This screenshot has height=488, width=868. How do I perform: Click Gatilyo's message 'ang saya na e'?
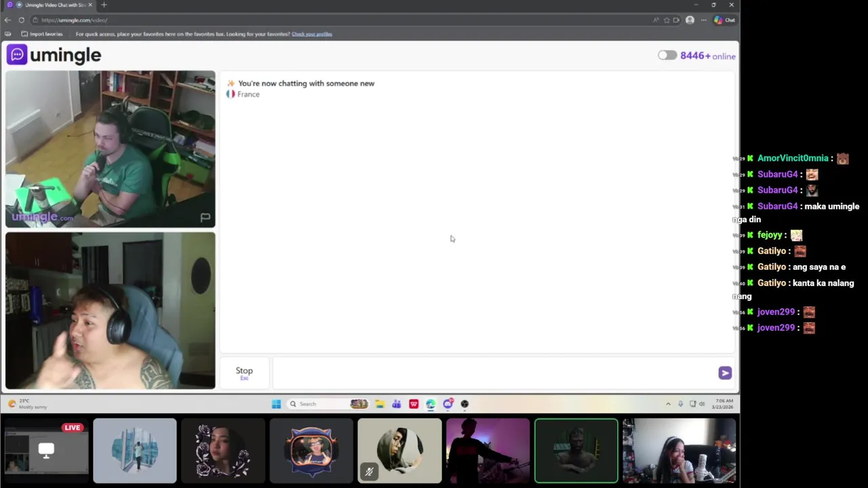click(819, 267)
